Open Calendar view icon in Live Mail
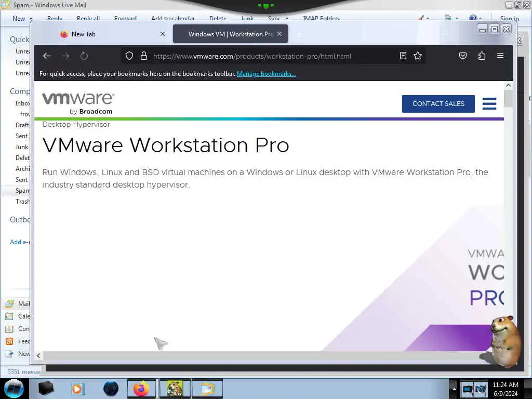This screenshot has height=399, width=532. point(9,316)
